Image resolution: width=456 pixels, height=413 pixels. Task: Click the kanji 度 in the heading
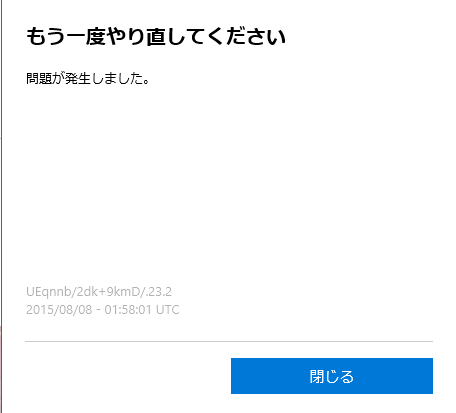point(94,36)
